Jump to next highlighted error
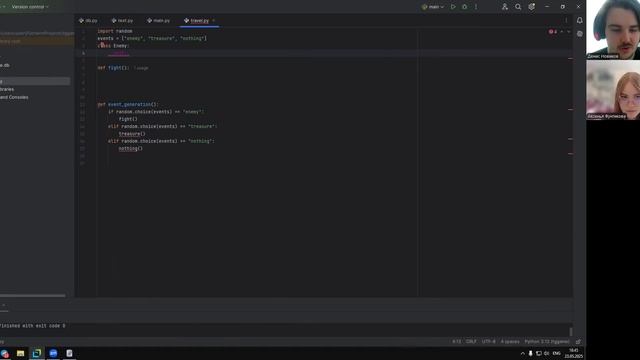 click(x=569, y=31)
